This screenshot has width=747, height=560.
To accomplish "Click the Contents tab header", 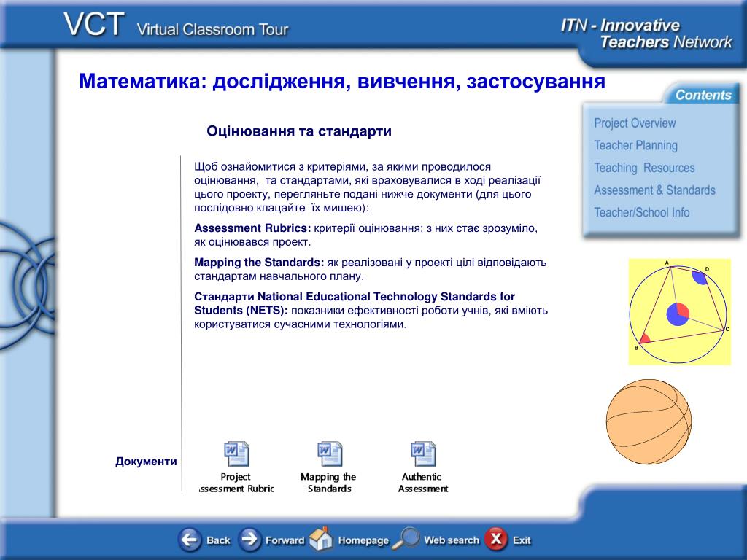I will point(703,95).
